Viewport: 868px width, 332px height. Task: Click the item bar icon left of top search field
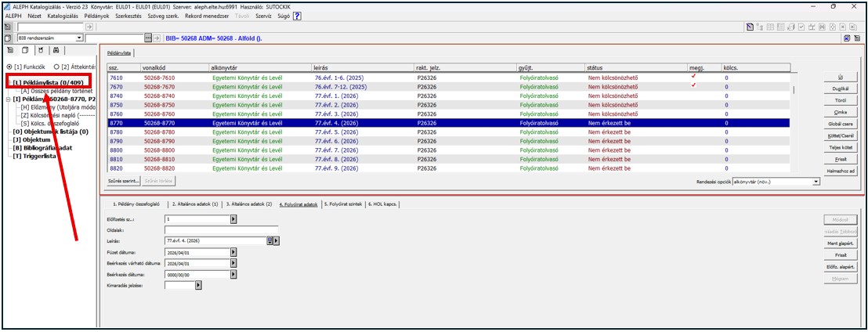pos(7,27)
